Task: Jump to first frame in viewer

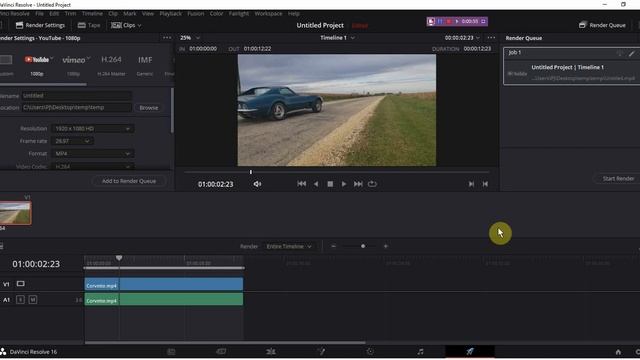Action: pos(302,184)
